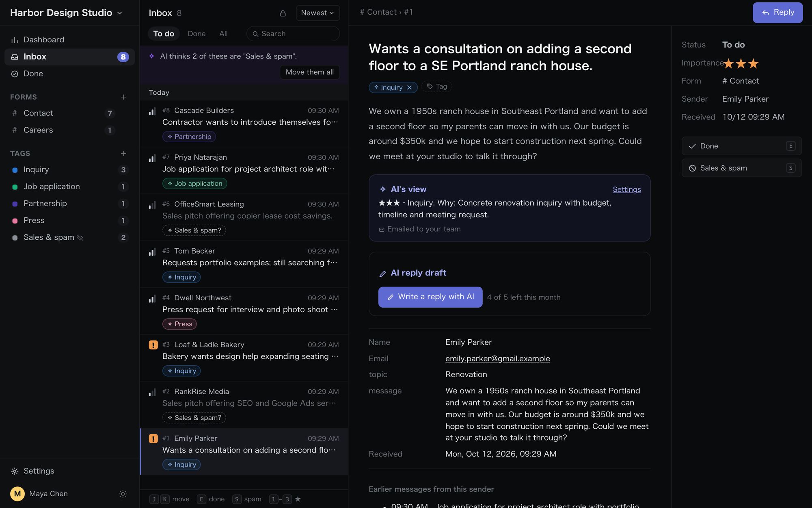Switch to the Done tab in inbox
Screen dimensions: 812x508
197,34
